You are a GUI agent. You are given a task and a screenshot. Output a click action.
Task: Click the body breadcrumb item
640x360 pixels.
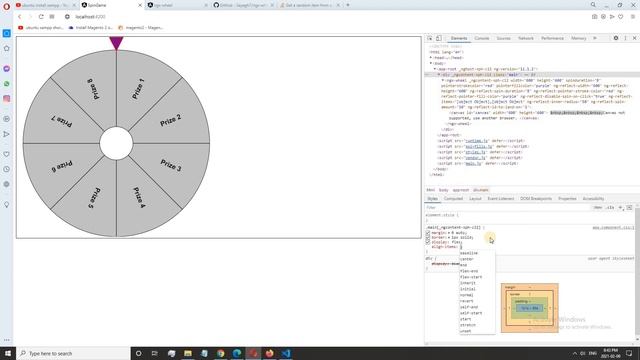[x=443, y=190]
